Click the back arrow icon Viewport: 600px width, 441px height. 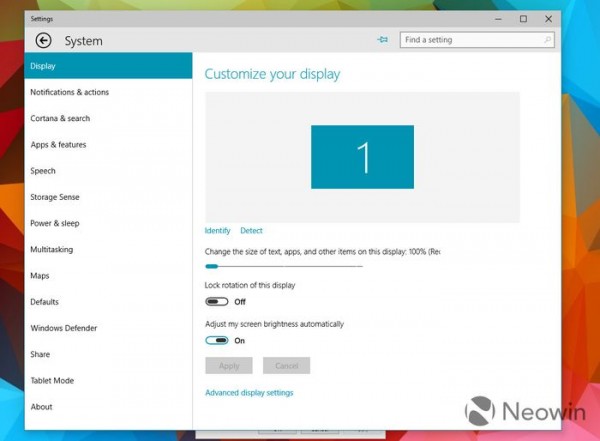[x=43, y=41]
